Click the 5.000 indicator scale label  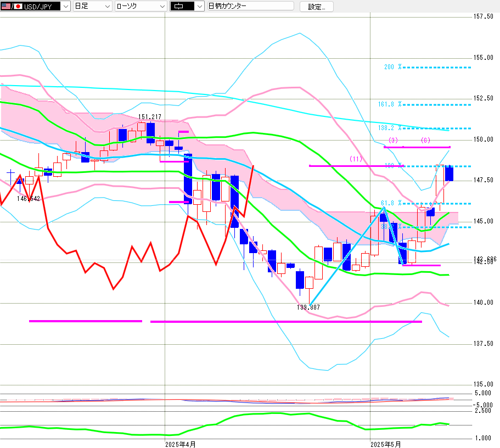[x=483, y=393]
